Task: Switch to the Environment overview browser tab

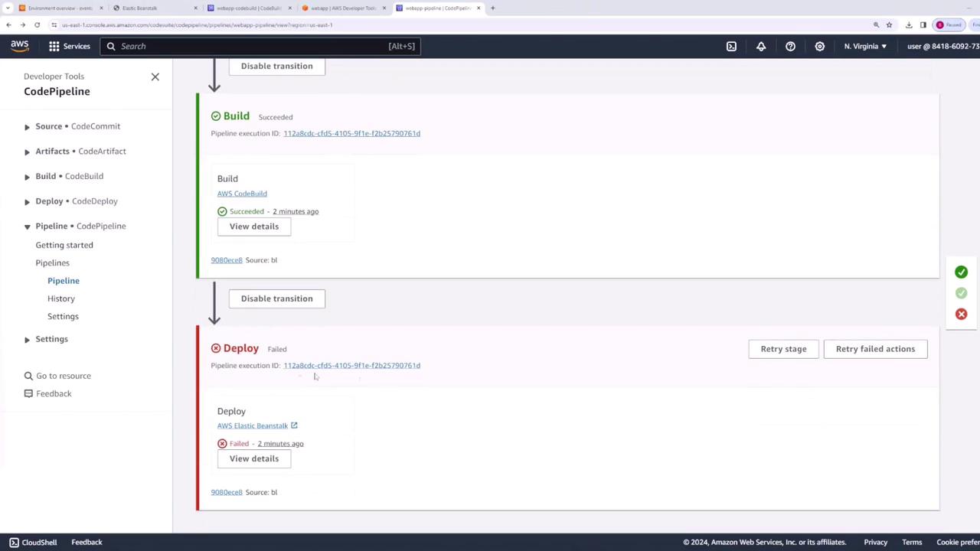Action: [60, 8]
